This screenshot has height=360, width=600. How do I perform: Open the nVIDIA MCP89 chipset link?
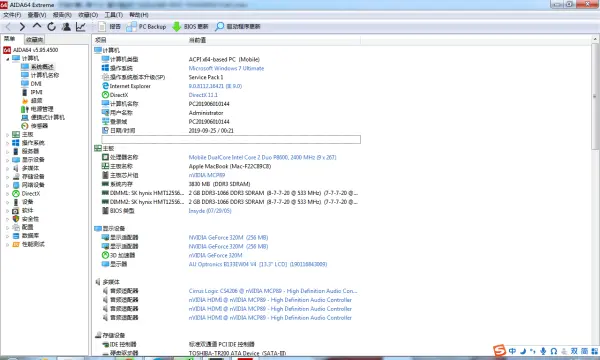point(207,175)
